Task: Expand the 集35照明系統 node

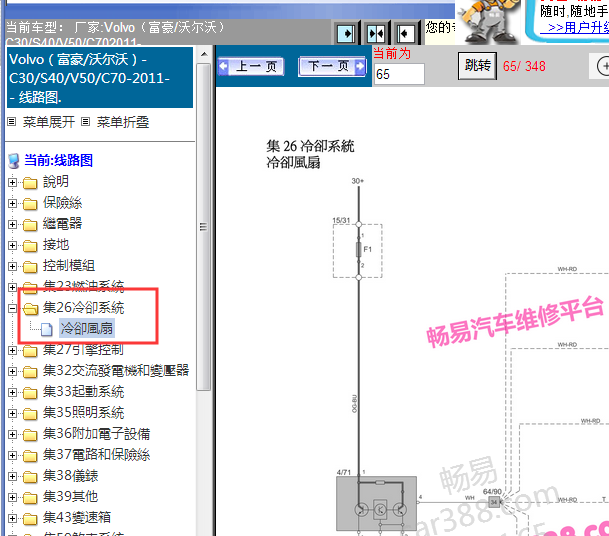Action: 12,413
